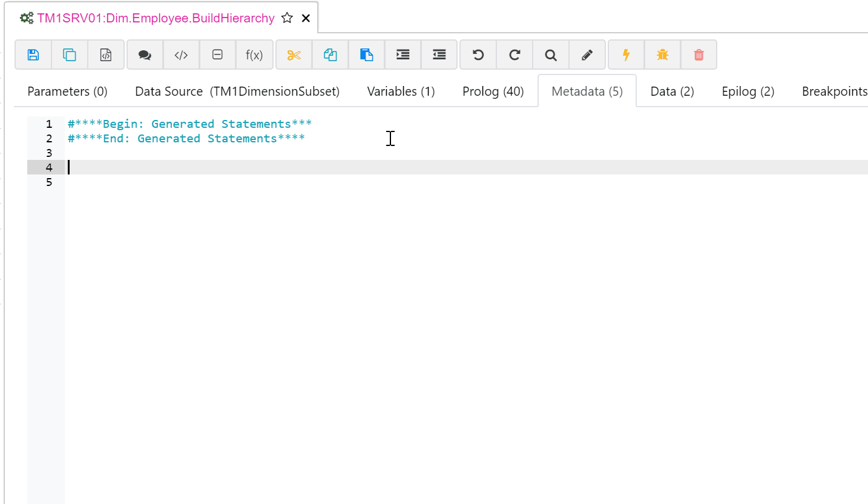This screenshot has width=868, height=504.
Task: Click line number 2 in gutter
Action: 49,138
